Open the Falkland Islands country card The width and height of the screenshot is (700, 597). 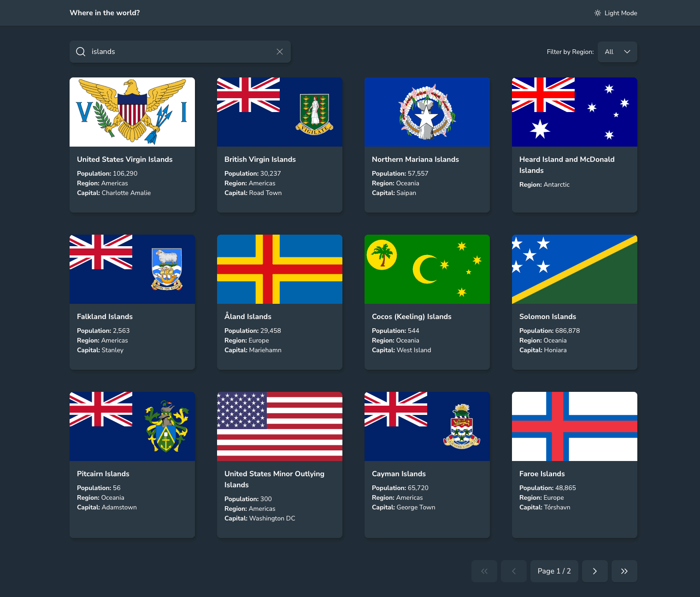tap(132, 302)
